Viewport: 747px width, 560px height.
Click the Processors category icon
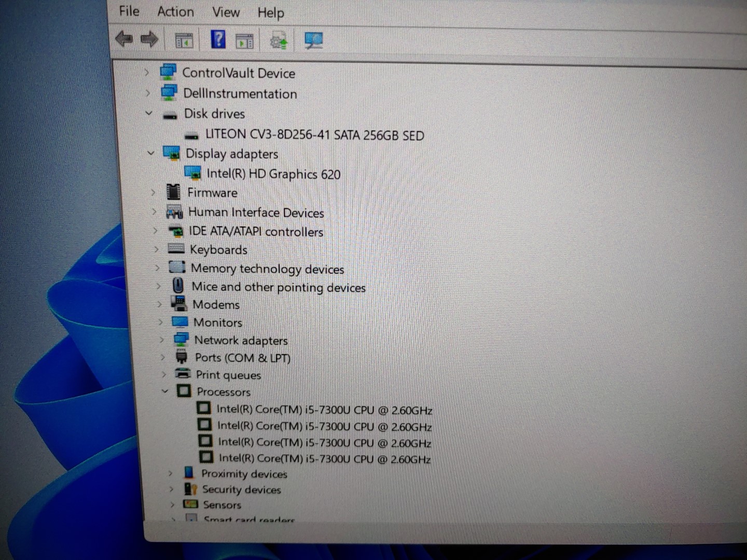(x=184, y=390)
